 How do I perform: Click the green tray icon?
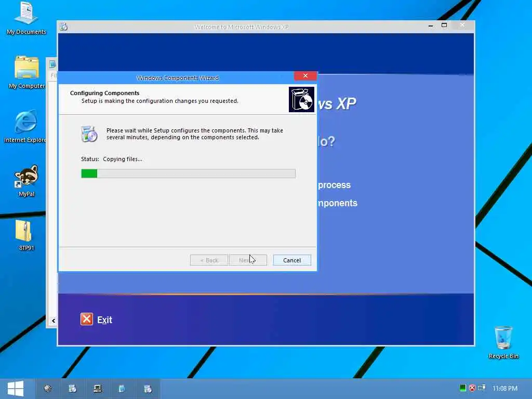tap(462, 388)
